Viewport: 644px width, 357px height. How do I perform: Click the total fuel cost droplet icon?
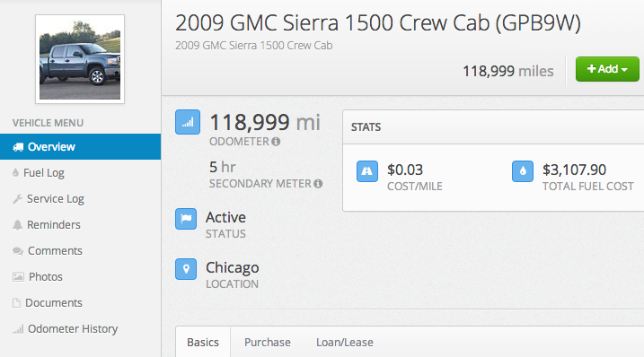pos(523,171)
